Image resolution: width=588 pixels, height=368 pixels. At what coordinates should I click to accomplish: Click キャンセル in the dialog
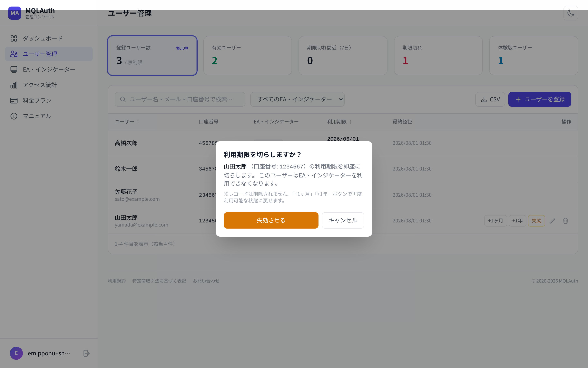[343, 220]
